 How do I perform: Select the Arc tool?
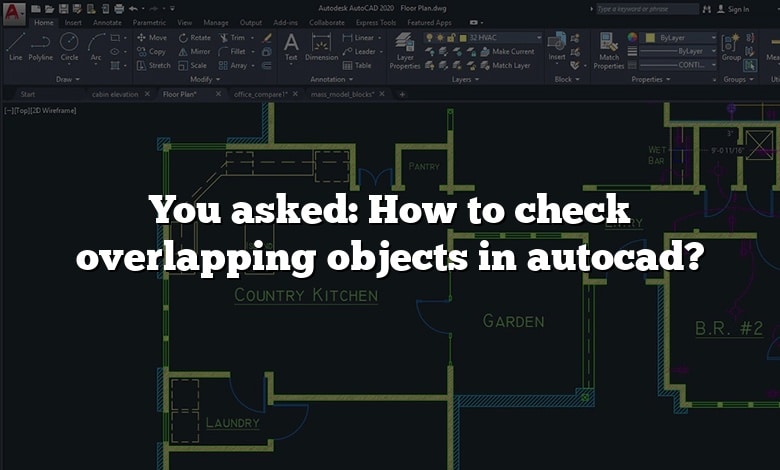click(x=96, y=47)
